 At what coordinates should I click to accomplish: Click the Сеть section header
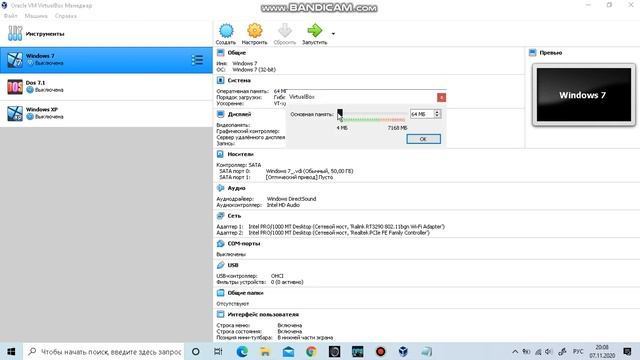[x=234, y=216]
